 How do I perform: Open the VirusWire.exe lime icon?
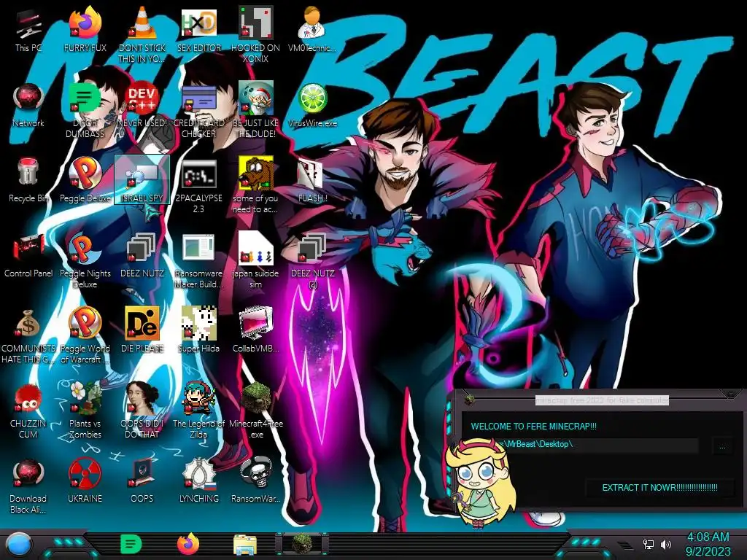coord(312,106)
